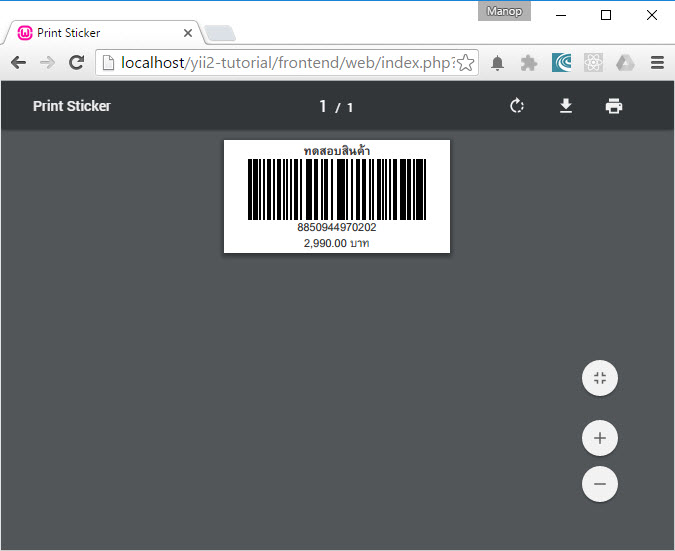The width and height of the screenshot is (675, 551).
Task: Click barcode number 8850944970202
Action: point(337,227)
